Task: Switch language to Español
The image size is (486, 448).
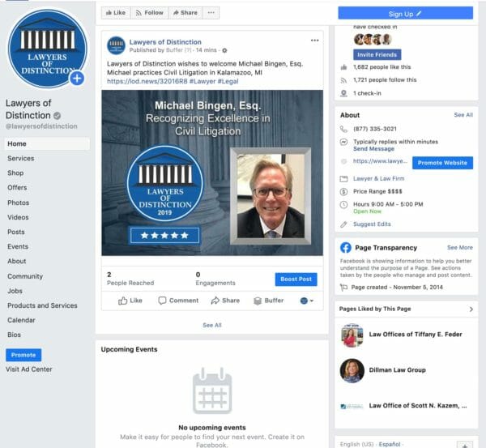Action: [x=390, y=444]
